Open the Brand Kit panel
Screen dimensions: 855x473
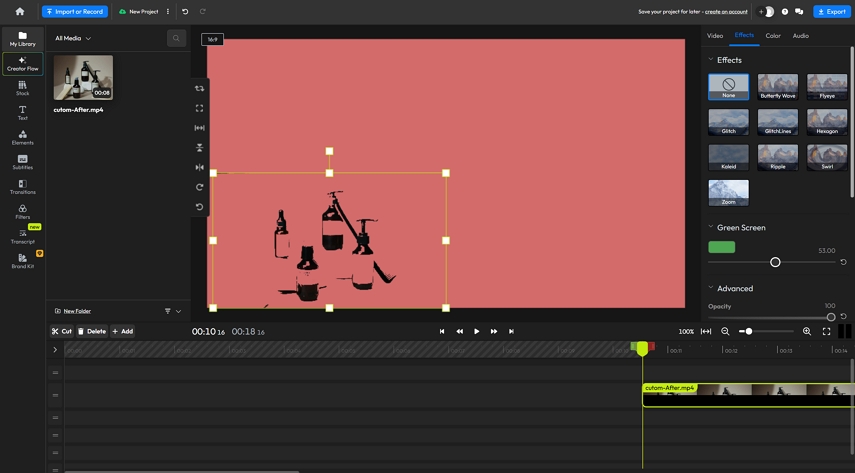click(22, 261)
